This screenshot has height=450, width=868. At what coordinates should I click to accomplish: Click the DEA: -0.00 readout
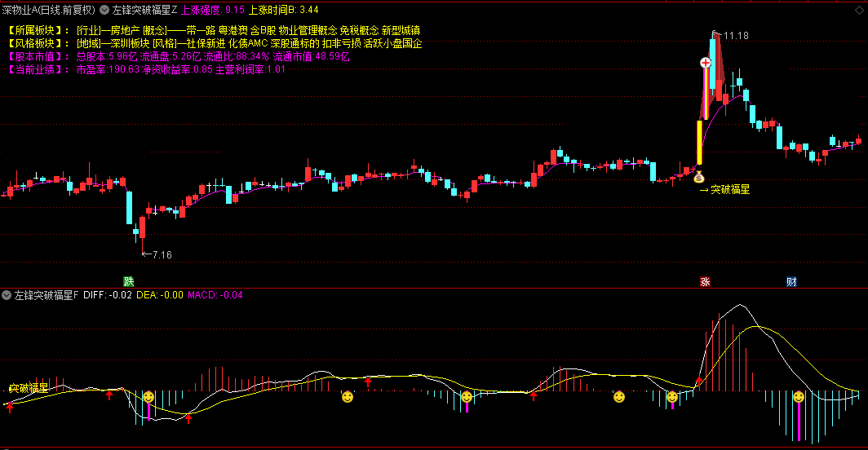(x=159, y=295)
